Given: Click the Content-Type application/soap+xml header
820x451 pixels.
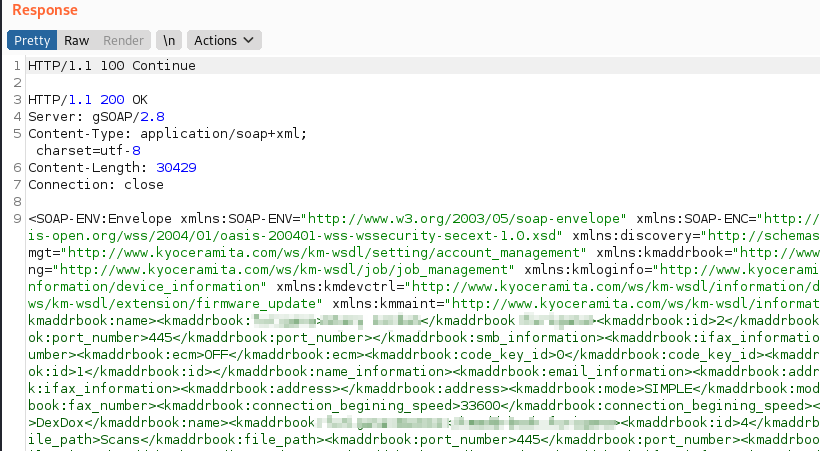Looking at the screenshot, I should click(x=167, y=134).
